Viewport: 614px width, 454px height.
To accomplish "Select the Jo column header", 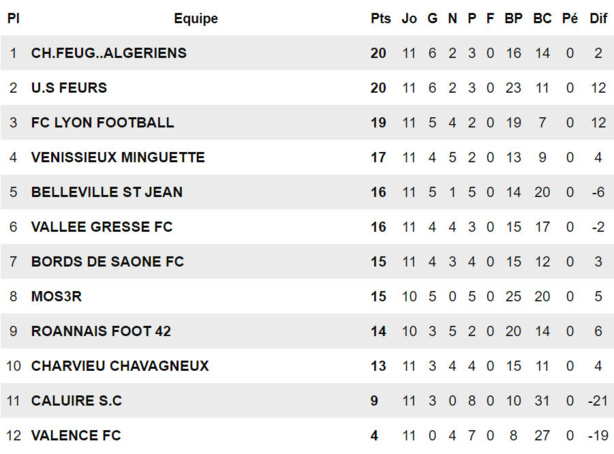I will (x=409, y=18).
